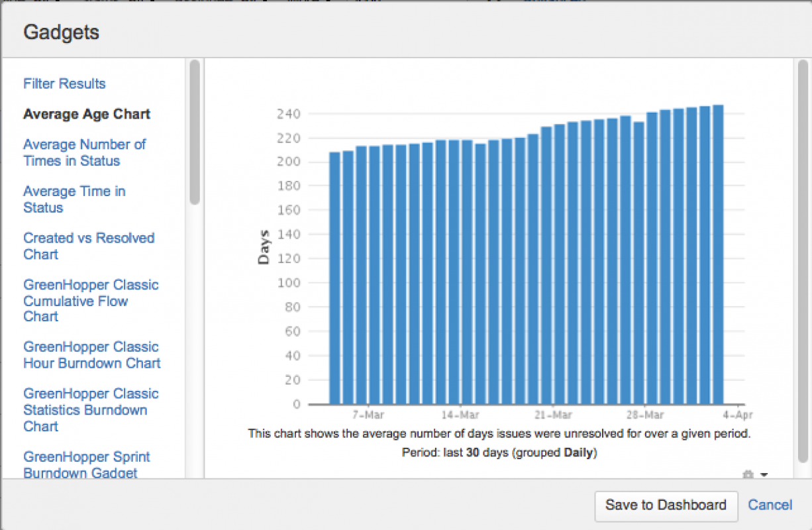812x530 pixels.
Task: Pick the Created vs Resolved Chart gadget
Action: (x=89, y=246)
